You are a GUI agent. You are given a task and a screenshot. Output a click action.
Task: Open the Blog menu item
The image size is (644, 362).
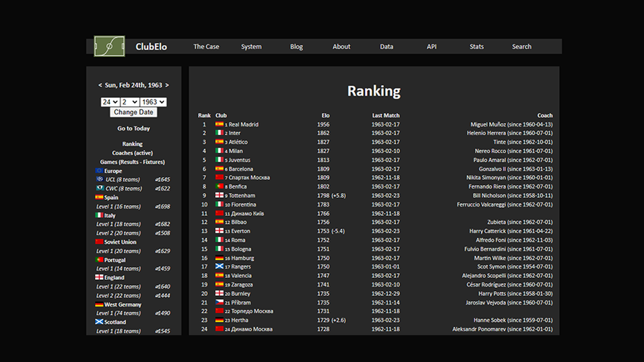click(297, 47)
